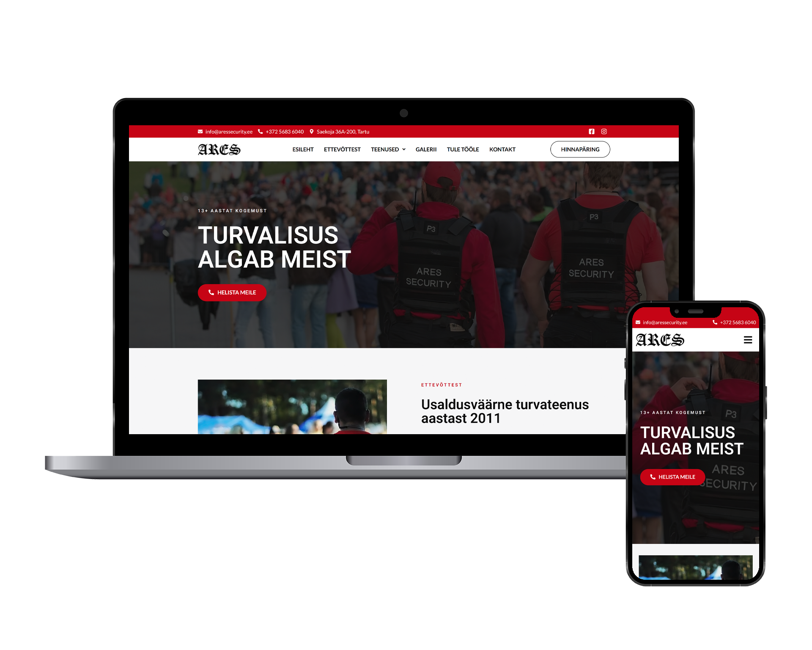Click the Saekoja 36A-200, Tartu address link
The width and height of the screenshot is (812, 650).
[x=343, y=132]
